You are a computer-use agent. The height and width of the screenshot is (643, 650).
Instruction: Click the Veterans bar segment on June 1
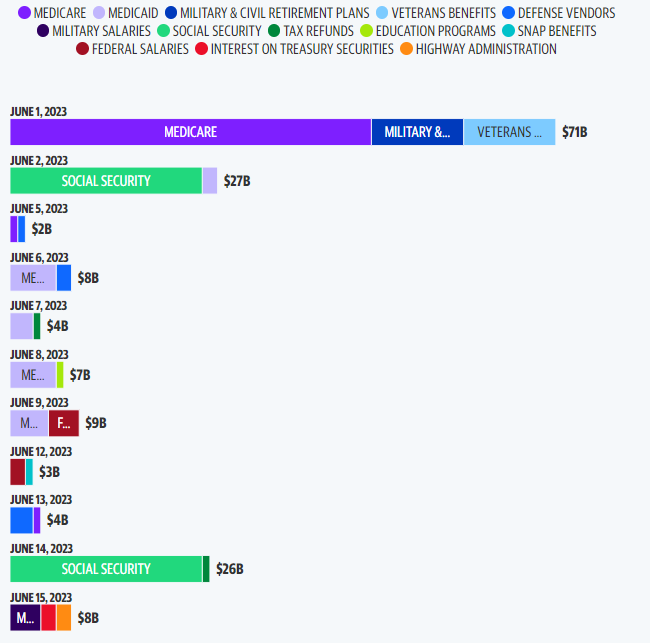(x=509, y=132)
